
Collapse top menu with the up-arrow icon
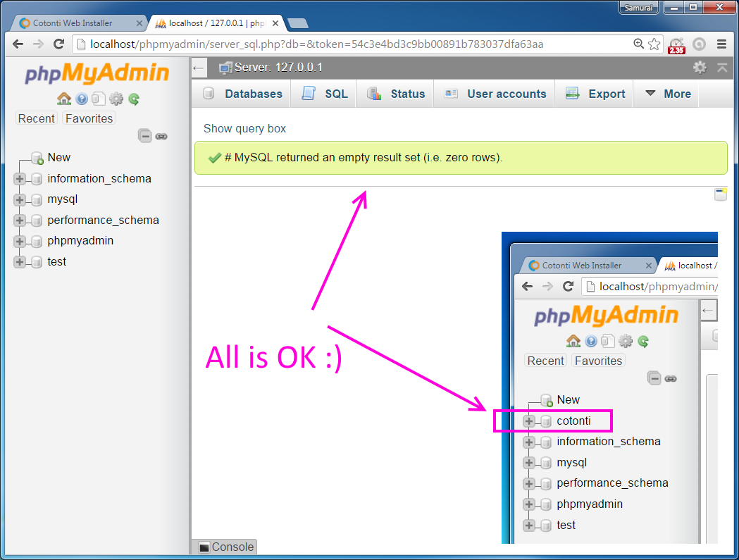point(722,68)
